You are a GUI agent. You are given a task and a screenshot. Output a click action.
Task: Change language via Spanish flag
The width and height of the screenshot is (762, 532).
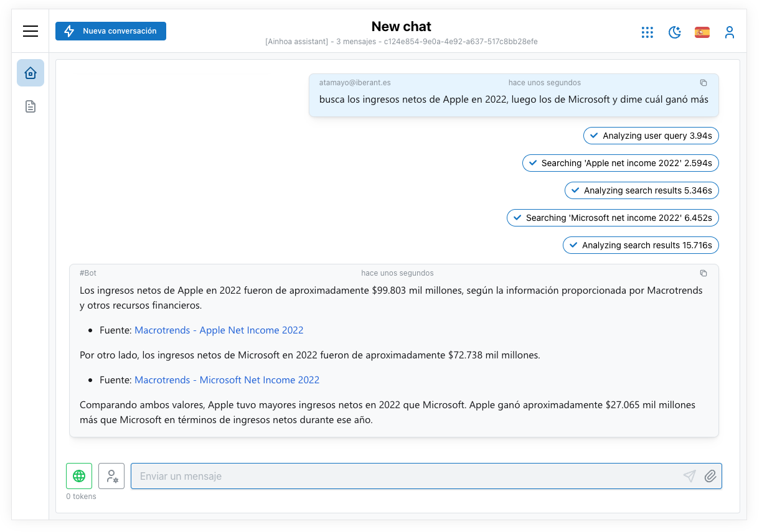702,32
